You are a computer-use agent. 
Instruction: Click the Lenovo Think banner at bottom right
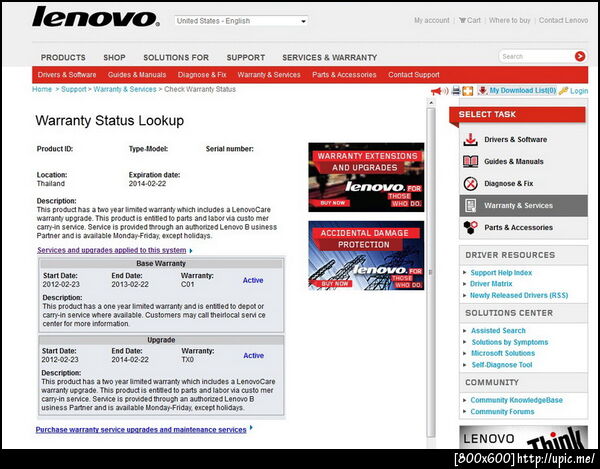tap(523, 437)
